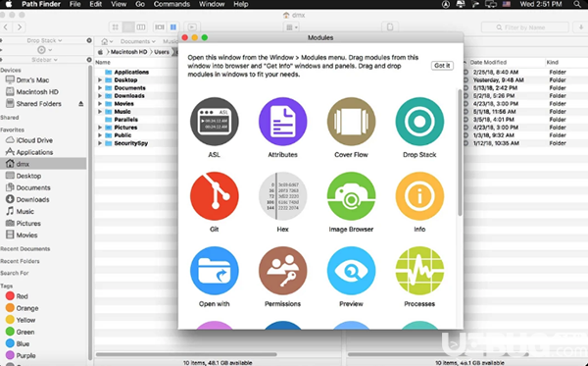Open the Commands menu
The height and width of the screenshot is (366, 588).
click(171, 4)
